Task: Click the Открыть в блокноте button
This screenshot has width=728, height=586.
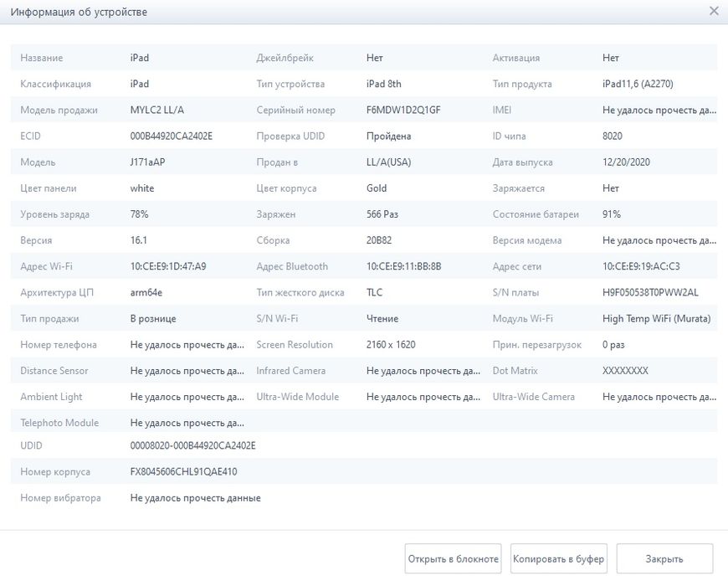Action: point(454,558)
